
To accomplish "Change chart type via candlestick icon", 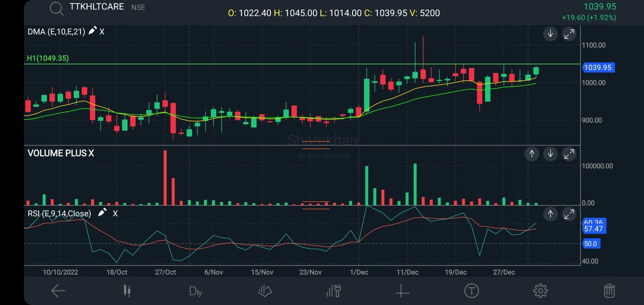I will tap(127, 291).
